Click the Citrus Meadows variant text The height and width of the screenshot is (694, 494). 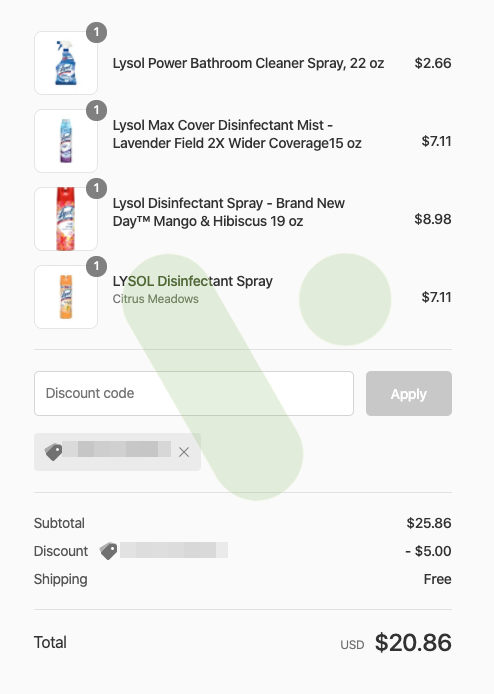tap(155, 299)
